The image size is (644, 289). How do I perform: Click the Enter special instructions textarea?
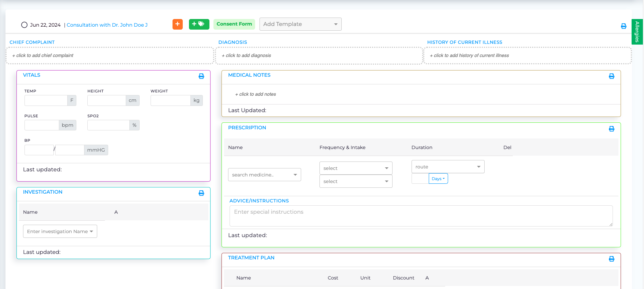[x=421, y=216]
